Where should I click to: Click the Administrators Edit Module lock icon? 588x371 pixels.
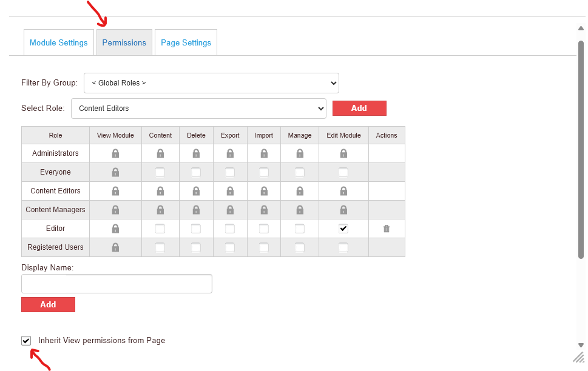[343, 153]
